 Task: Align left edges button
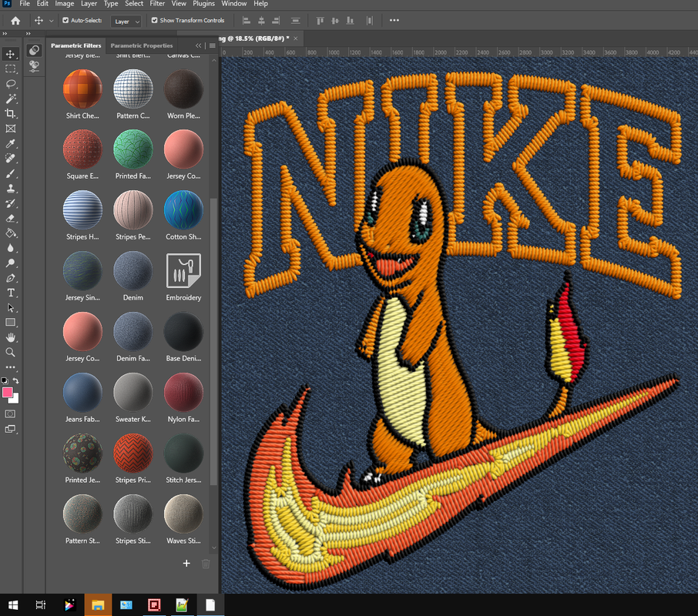(x=247, y=21)
